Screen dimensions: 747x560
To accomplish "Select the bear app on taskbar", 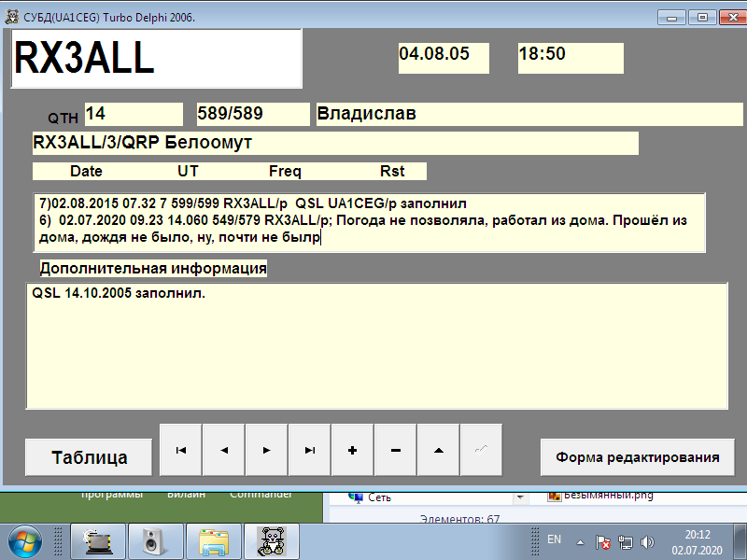I will coord(272,541).
